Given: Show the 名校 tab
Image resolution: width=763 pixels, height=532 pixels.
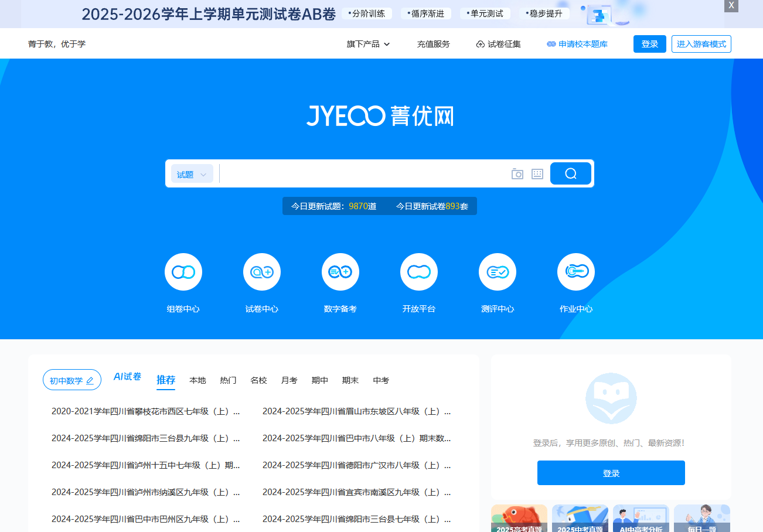Looking at the screenshot, I should coord(258,380).
